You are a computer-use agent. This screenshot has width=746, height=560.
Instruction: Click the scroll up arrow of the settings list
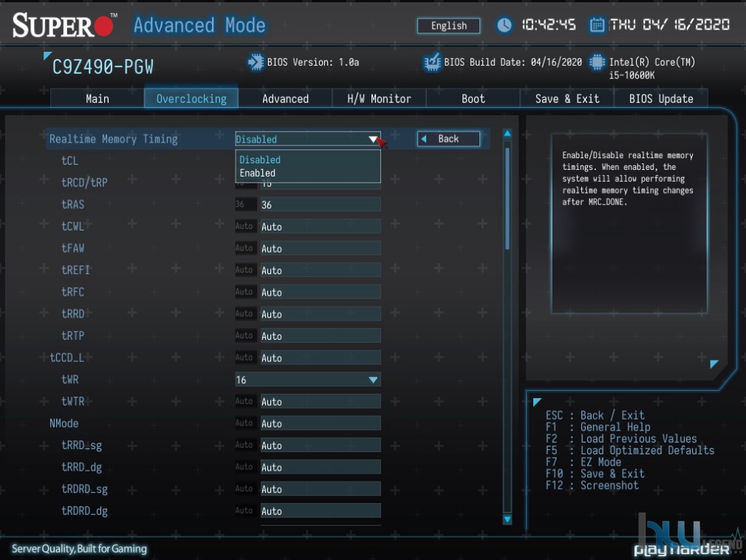click(x=507, y=134)
